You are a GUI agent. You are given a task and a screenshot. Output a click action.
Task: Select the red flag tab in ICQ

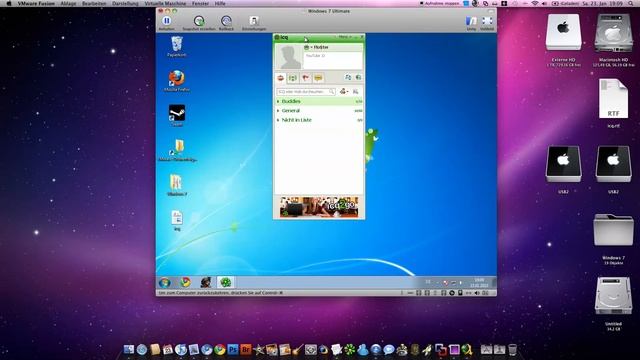[305, 78]
